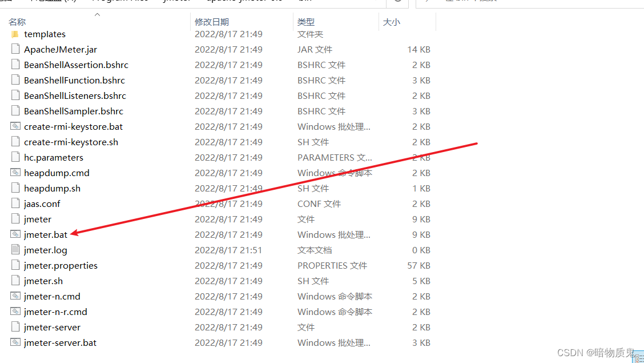Click the ApacheJMeter.jar file icon
Screen dimensions: 644x363
(15, 49)
